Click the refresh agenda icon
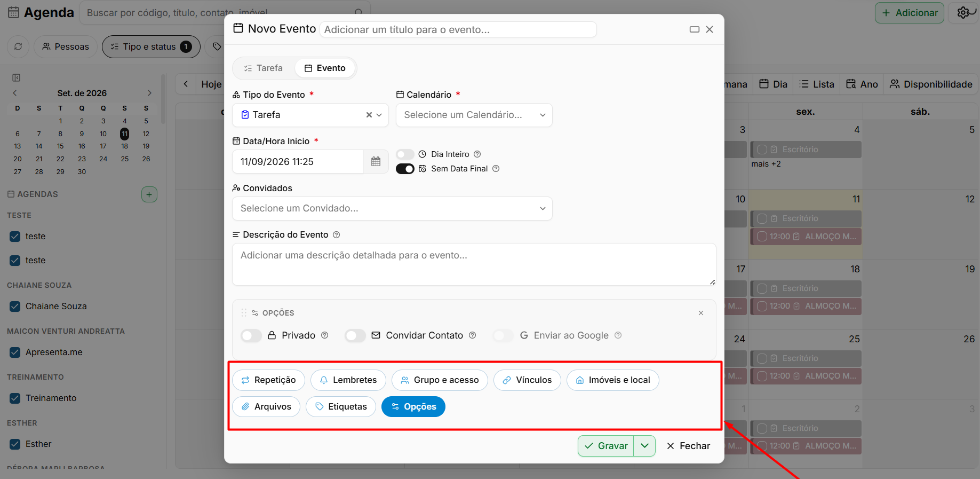Screen dimensions: 980x479 point(18,46)
